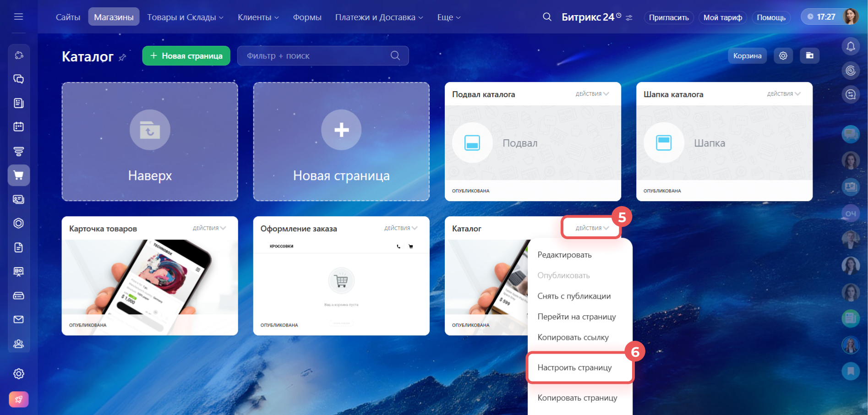
Task: Click the folder icon next to settings gear
Action: 809,56
